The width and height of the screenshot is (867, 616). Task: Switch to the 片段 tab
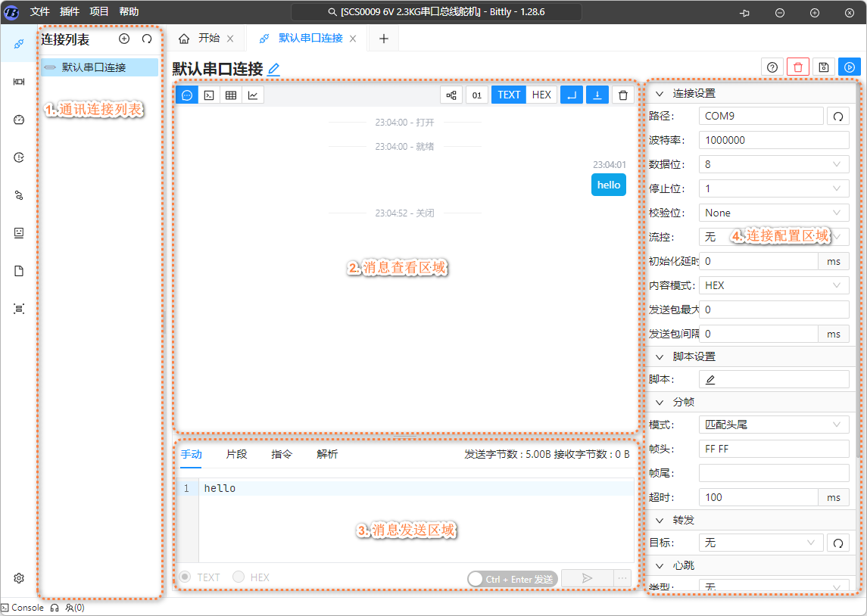236,454
